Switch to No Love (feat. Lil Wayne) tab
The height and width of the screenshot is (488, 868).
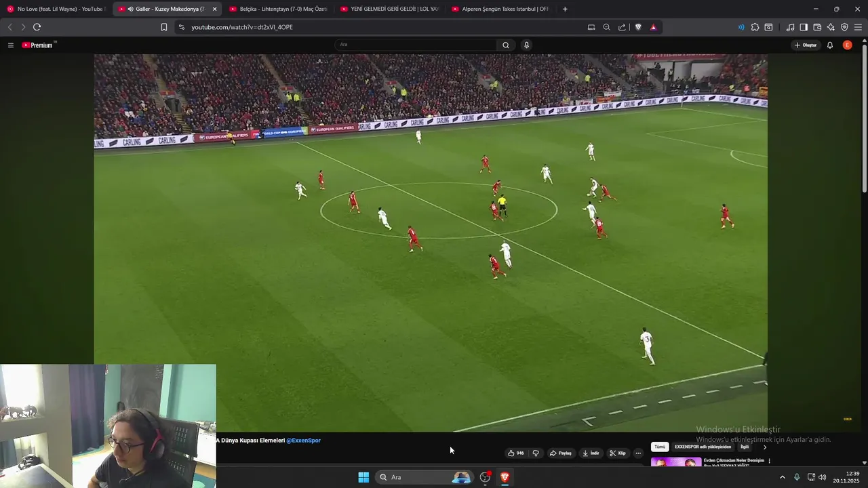click(56, 9)
